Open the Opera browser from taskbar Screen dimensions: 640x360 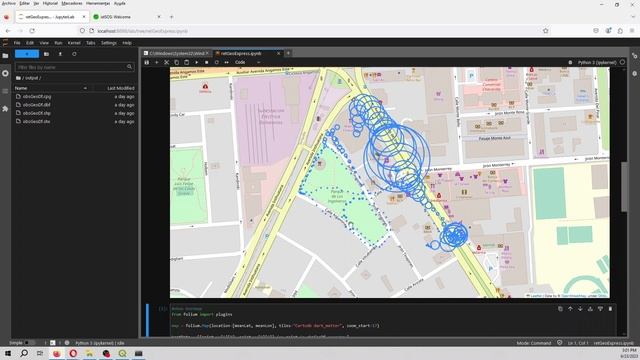click(73, 353)
